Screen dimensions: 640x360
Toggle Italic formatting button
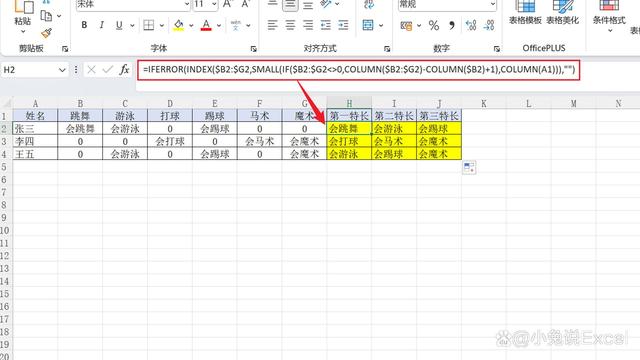tap(102, 25)
